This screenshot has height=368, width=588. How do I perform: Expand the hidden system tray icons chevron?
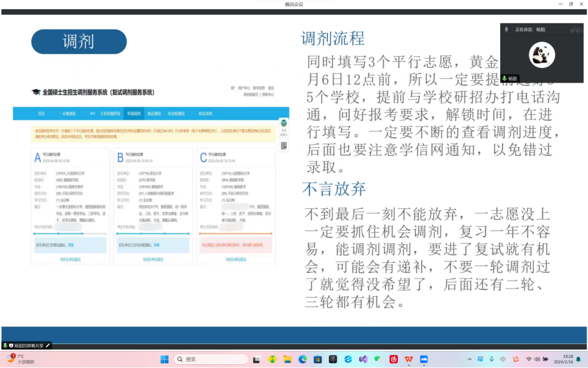(x=470, y=359)
